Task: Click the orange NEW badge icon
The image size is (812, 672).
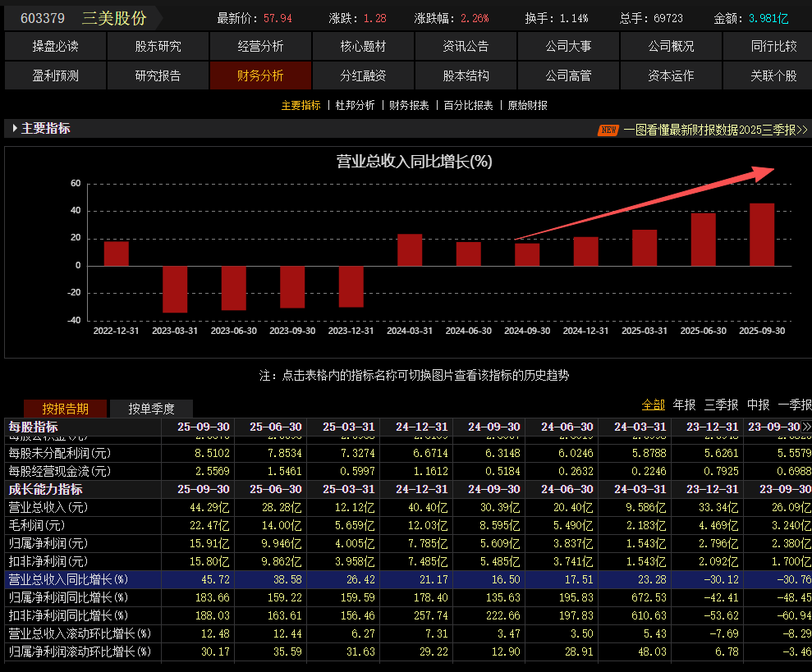Action: (608, 130)
